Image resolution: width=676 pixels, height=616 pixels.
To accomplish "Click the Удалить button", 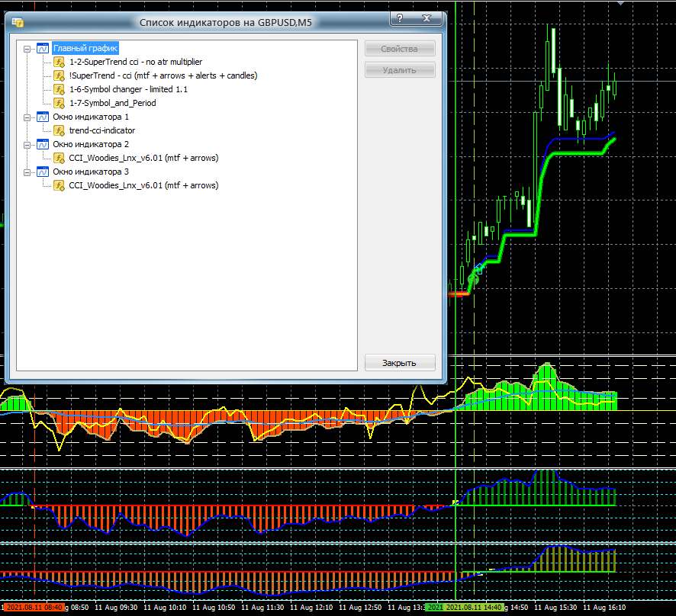I will 400,70.
